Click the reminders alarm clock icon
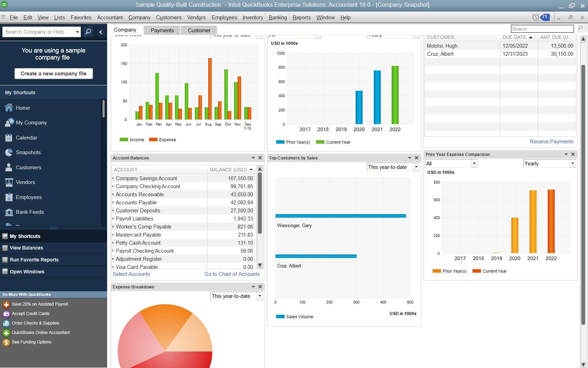The image size is (588, 368). pos(535,16)
